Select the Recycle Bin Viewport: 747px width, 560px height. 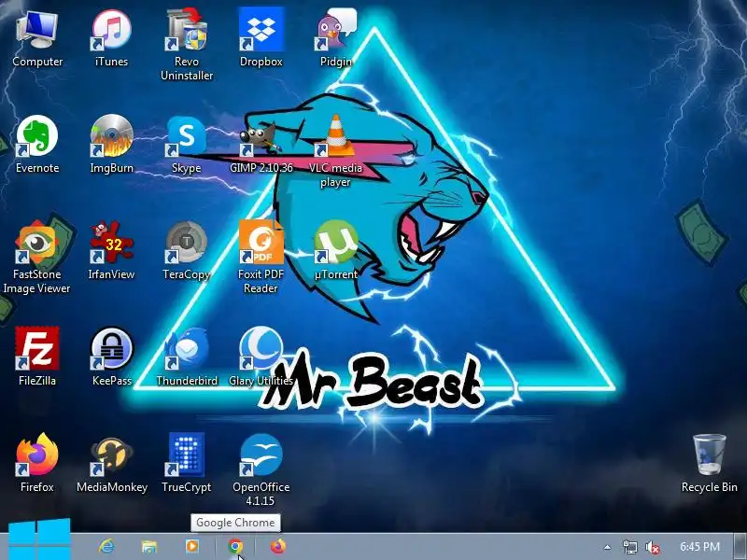click(710, 455)
